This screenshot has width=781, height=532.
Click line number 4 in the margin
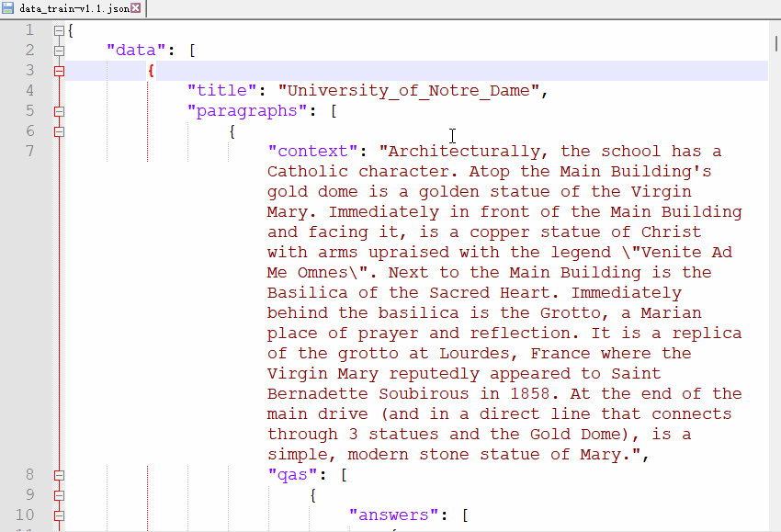[x=30, y=90]
